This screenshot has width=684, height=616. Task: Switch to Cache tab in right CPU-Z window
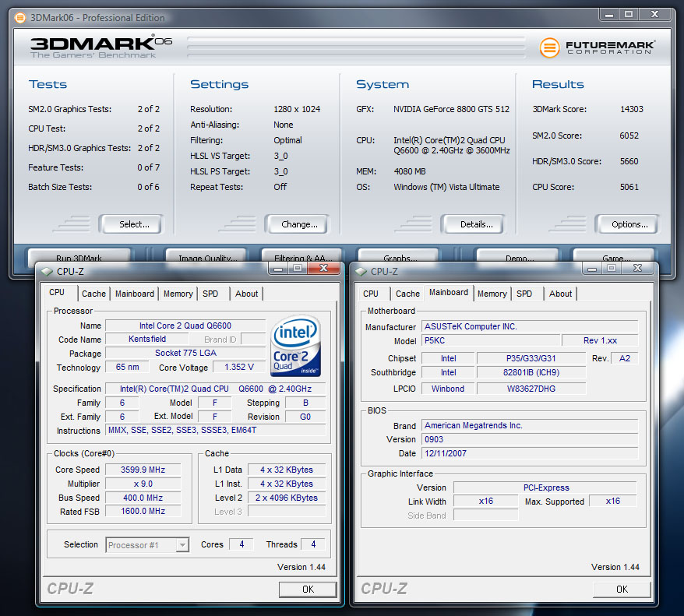tap(408, 294)
